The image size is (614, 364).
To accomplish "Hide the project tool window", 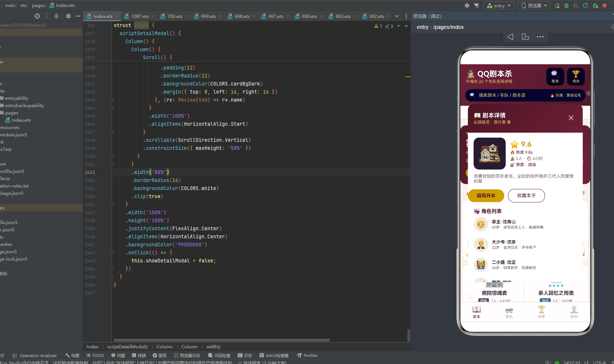I will pyautogui.click(x=78, y=16).
